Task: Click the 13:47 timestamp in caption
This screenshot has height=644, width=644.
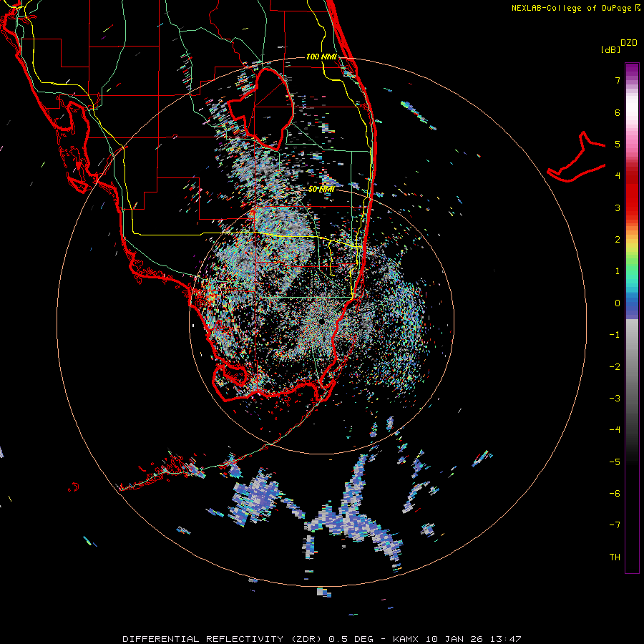Action: point(506,639)
